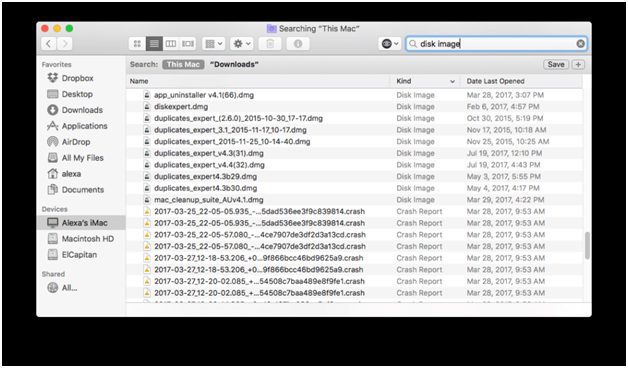This screenshot has height=368, width=628.
Task: Select Alexa's iMac under Devices
Action: pos(81,223)
